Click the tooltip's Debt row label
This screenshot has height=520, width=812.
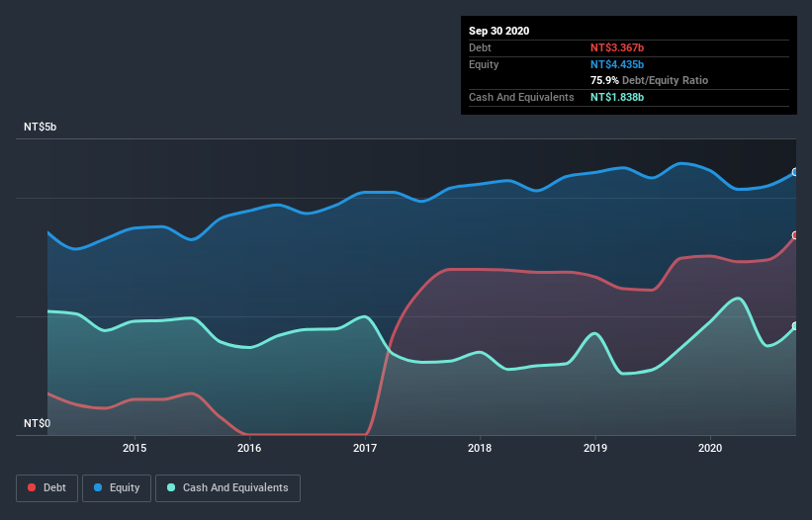click(480, 47)
